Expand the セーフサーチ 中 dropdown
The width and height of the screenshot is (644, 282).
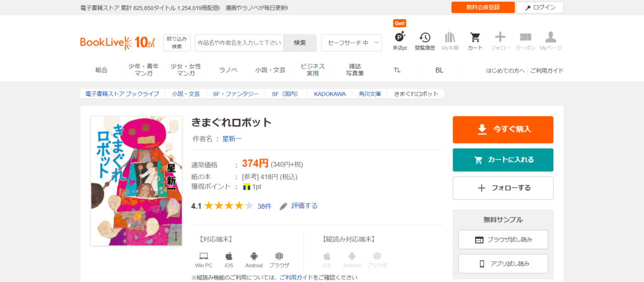coord(351,43)
